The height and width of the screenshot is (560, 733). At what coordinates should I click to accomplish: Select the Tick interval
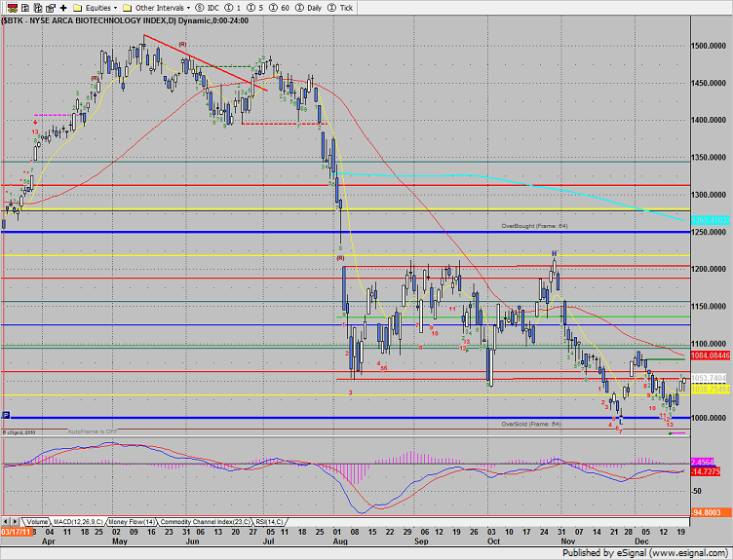[x=346, y=8]
